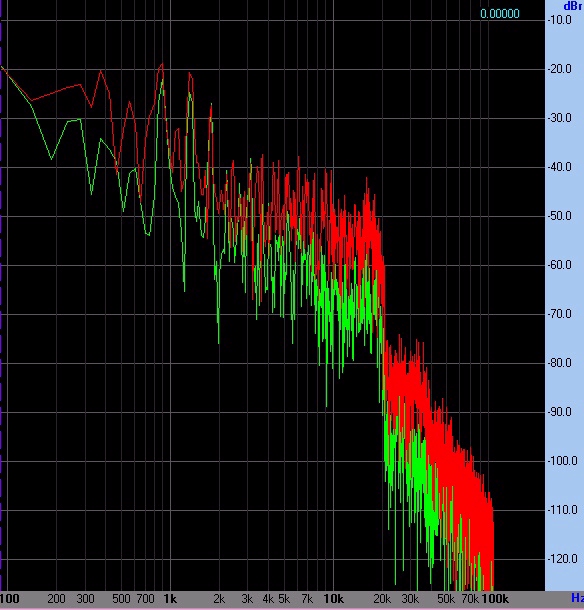
Task: Click the -50.0 level axis label
Action: pos(559,216)
